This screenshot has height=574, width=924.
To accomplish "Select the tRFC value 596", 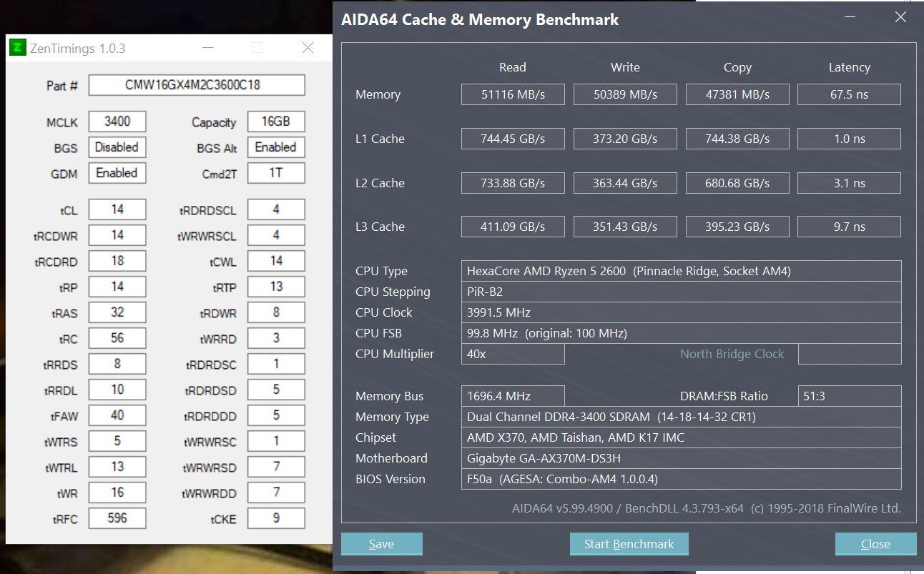I will (x=117, y=518).
